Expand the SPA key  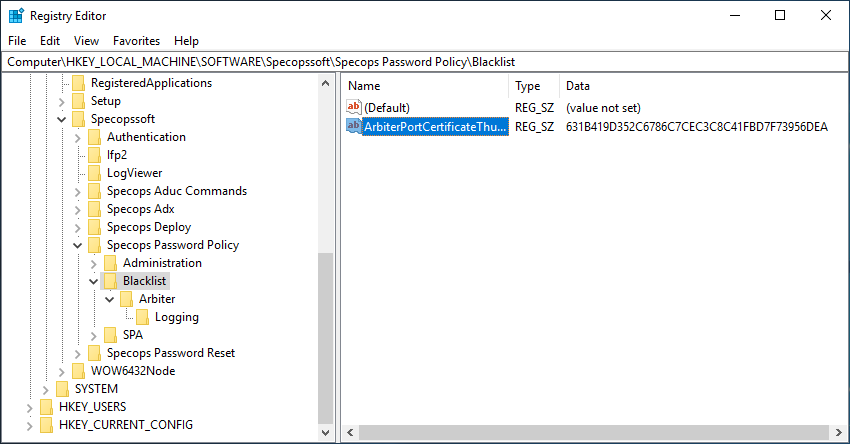(x=93, y=336)
